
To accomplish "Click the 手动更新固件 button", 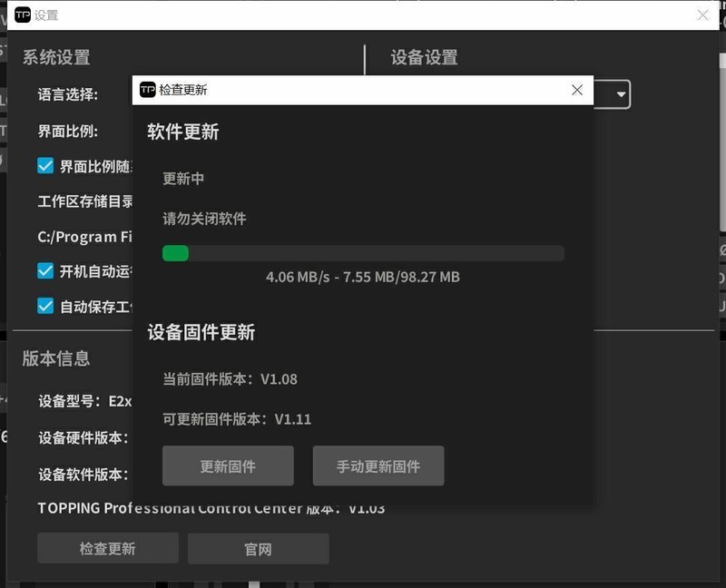I will [x=378, y=465].
